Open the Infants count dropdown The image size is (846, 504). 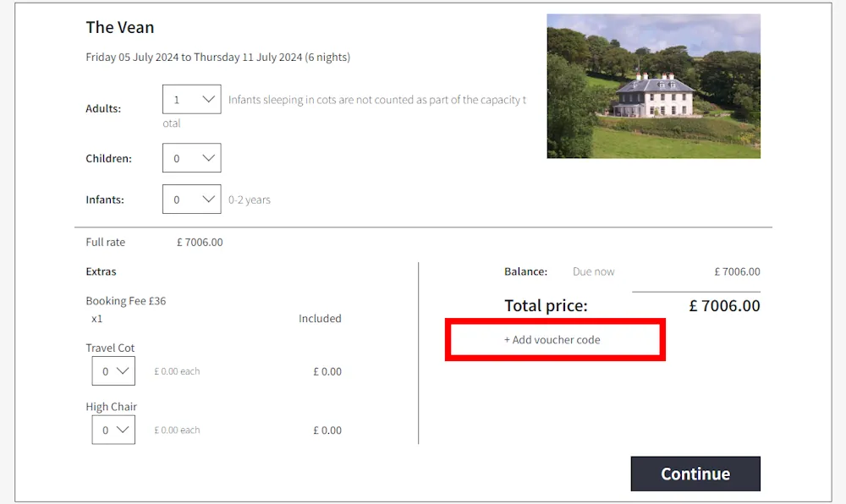191,200
